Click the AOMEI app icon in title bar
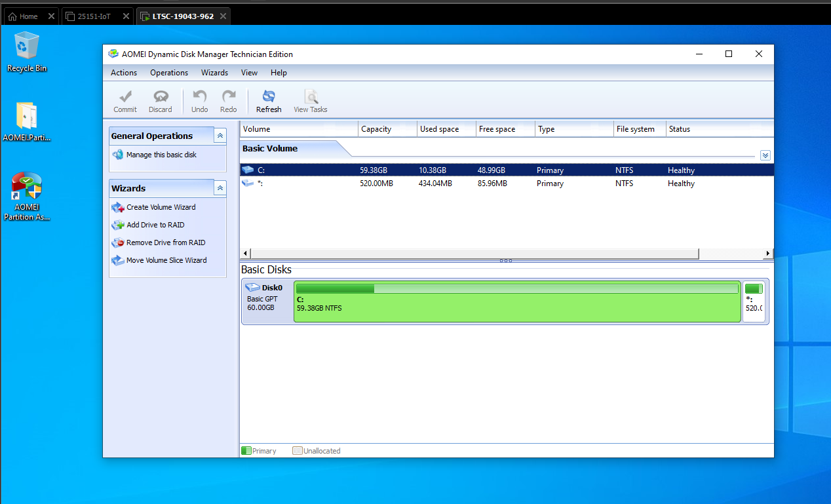Viewport: 831px width, 504px height. coord(114,54)
